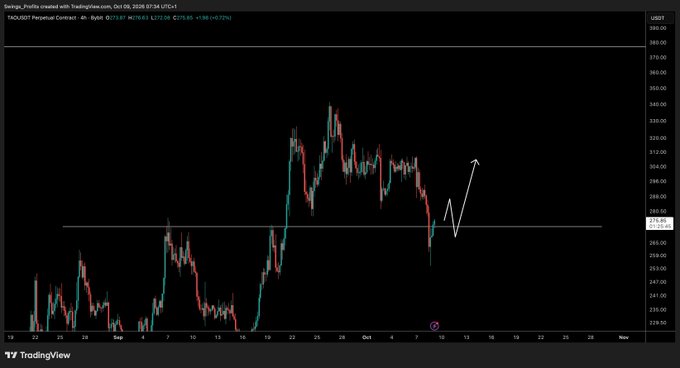Click the TradingView logo
This screenshot has height=368, width=680.
coord(38,355)
